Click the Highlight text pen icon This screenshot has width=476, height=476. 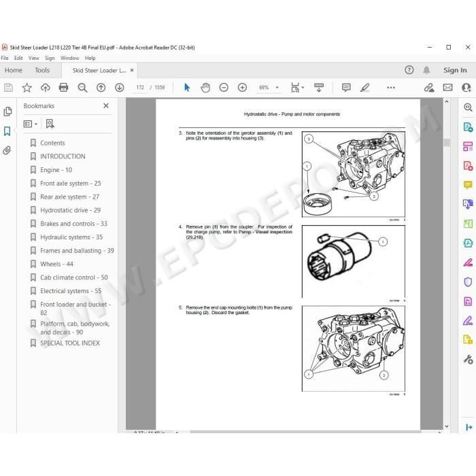[x=364, y=88]
